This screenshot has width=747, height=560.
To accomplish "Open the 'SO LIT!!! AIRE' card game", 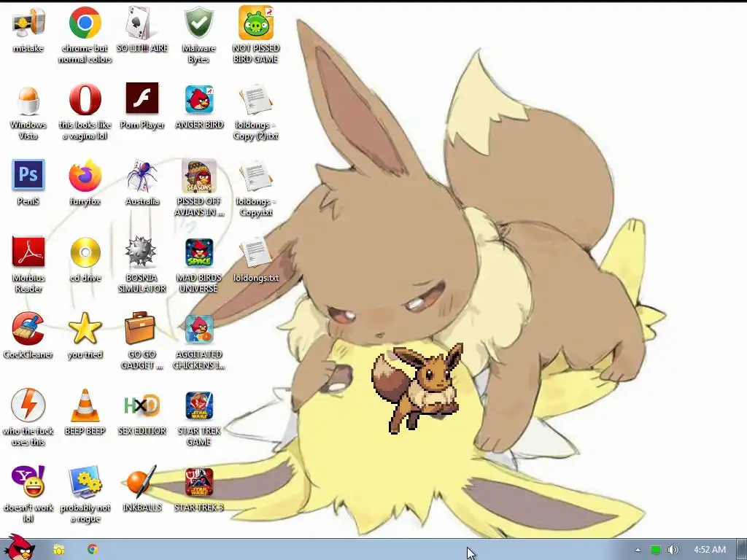I will point(142,23).
